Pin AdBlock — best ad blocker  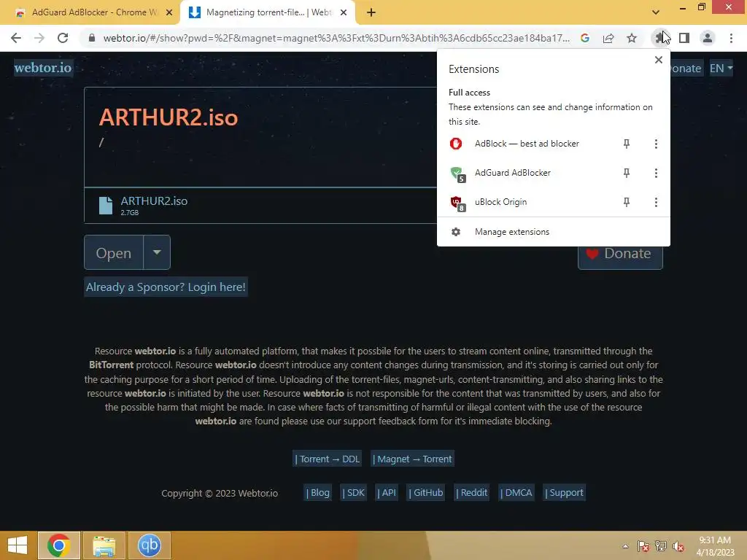click(x=627, y=144)
